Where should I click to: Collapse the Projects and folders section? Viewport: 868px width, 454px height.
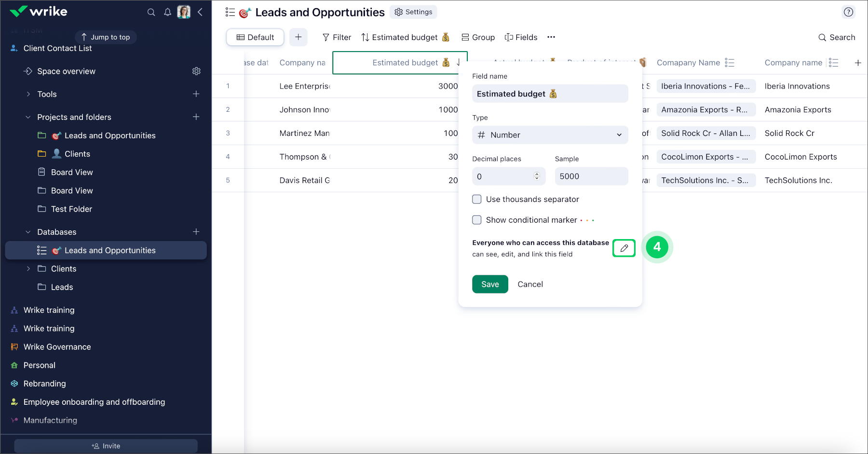point(28,117)
